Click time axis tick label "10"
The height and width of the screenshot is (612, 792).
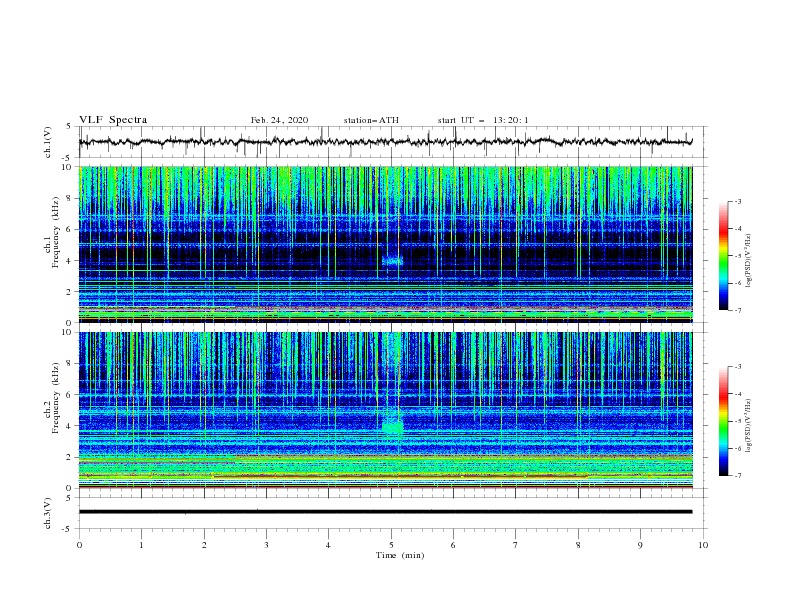(703, 545)
